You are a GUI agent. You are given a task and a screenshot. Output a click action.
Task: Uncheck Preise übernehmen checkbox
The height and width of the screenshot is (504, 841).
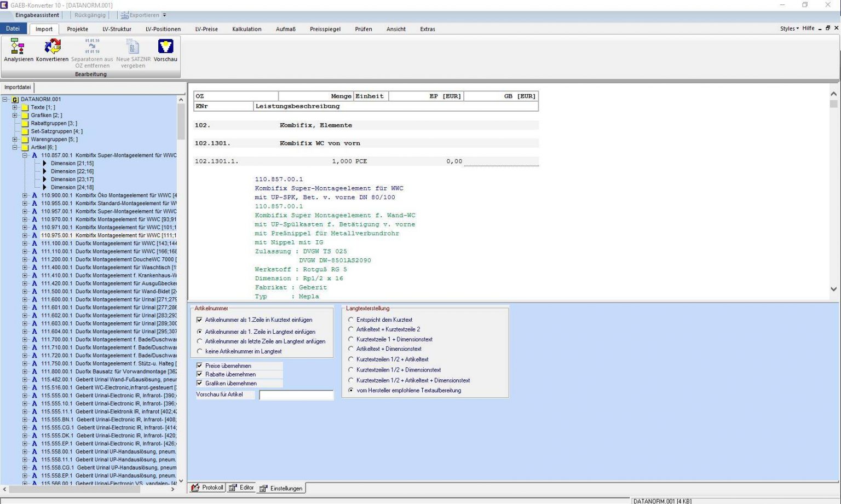(199, 366)
